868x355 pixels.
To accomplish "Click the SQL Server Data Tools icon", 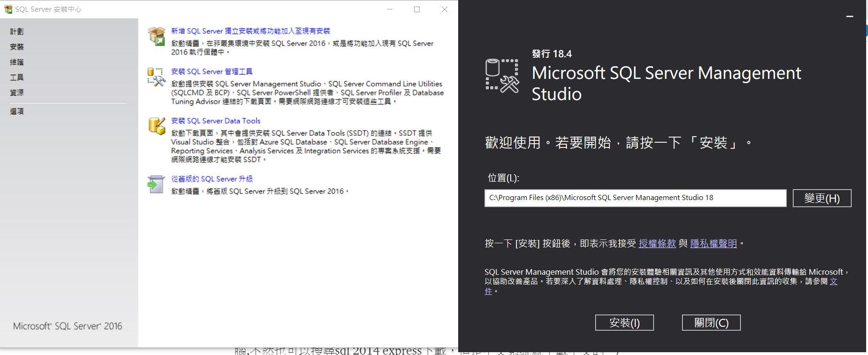I will click(x=156, y=126).
